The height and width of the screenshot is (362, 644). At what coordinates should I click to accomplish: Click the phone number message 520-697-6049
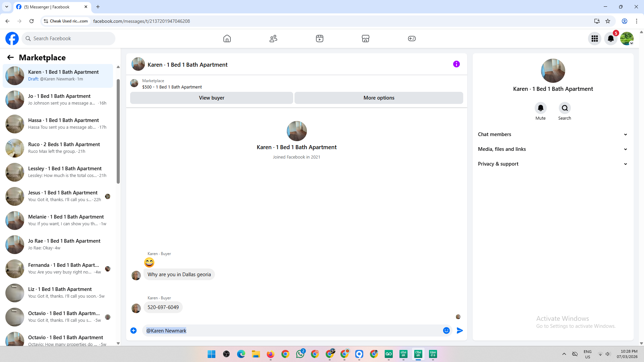coord(163,307)
